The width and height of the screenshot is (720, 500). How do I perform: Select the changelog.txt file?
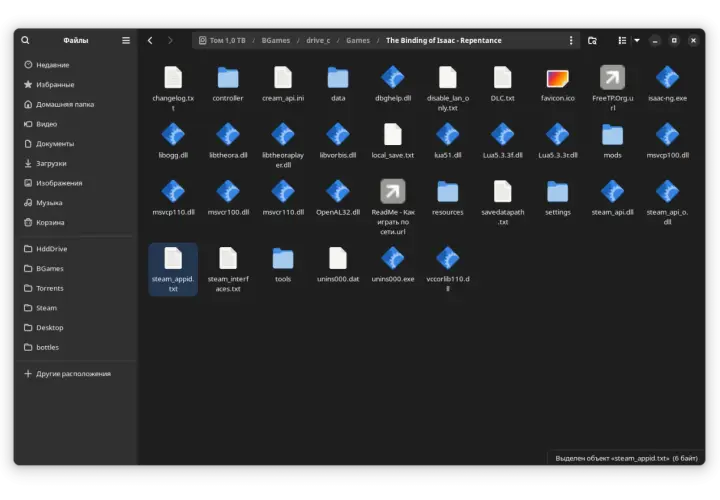(173, 89)
